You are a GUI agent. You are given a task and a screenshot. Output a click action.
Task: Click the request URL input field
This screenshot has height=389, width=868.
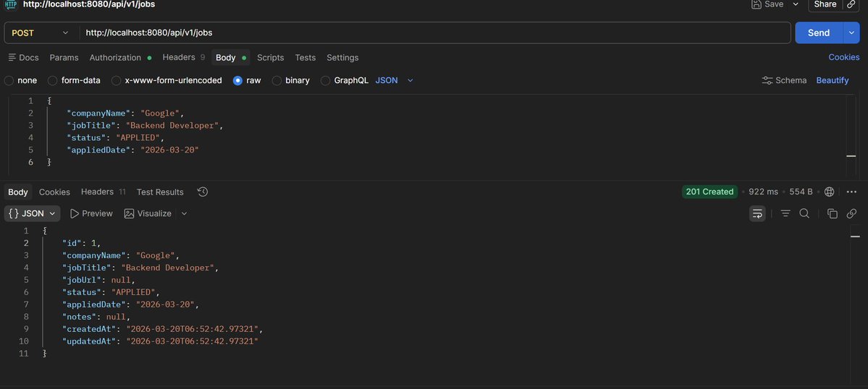(435, 33)
